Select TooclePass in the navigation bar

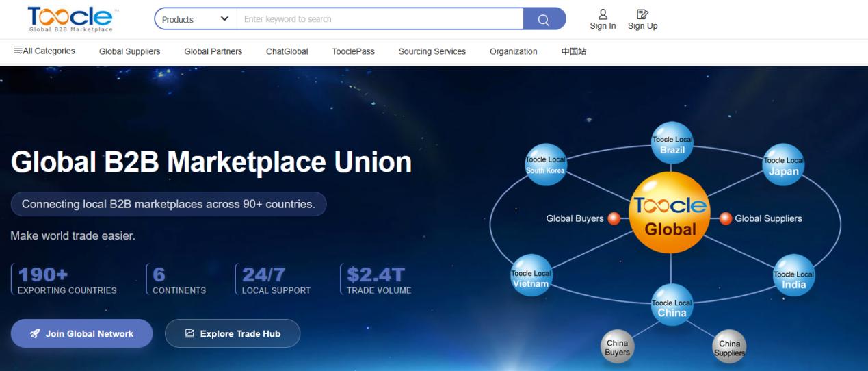pos(353,51)
